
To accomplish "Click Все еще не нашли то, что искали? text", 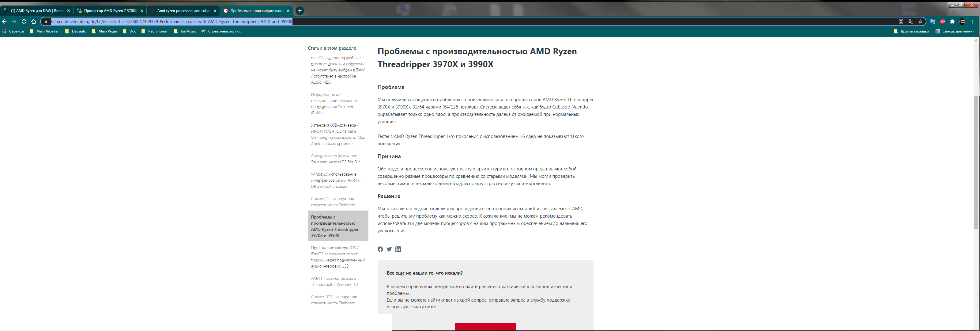I will [x=424, y=273].
